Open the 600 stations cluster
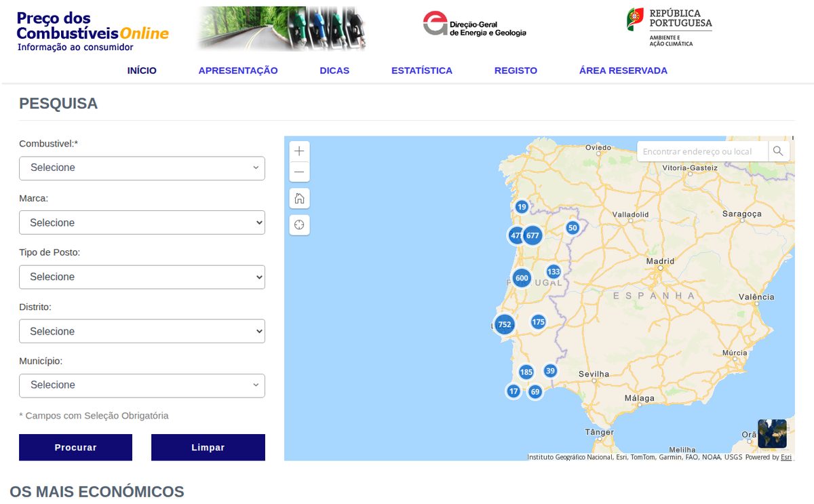The image size is (814, 504). [522, 278]
